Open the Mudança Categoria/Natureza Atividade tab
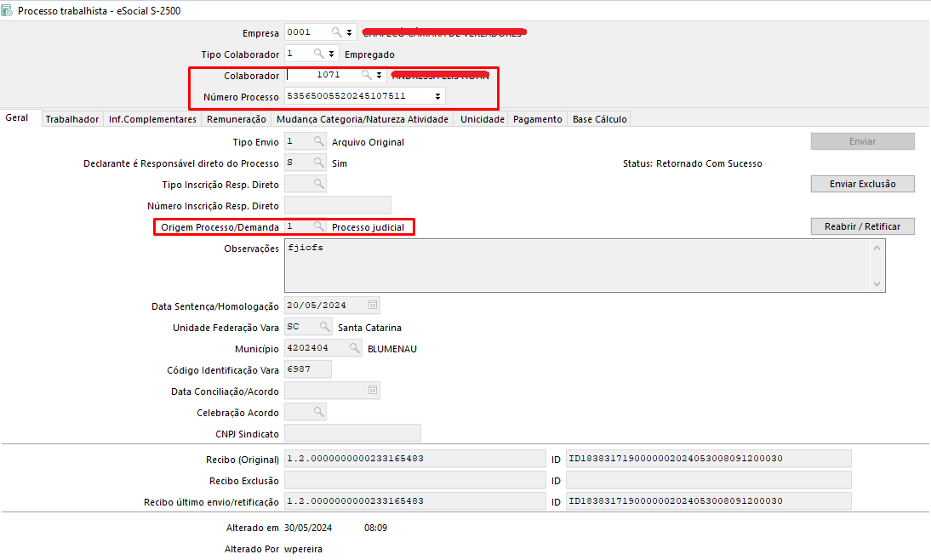931x560 pixels. click(x=363, y=119)
